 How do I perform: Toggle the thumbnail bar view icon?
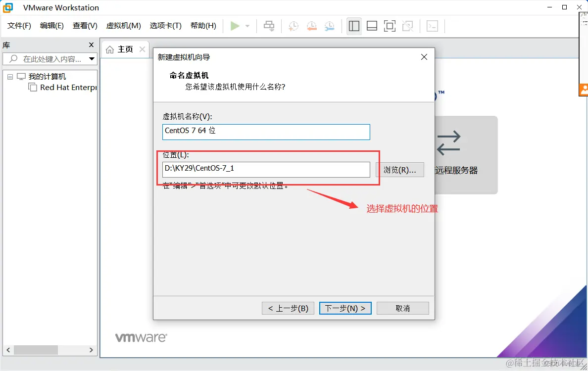coord(372,26)
